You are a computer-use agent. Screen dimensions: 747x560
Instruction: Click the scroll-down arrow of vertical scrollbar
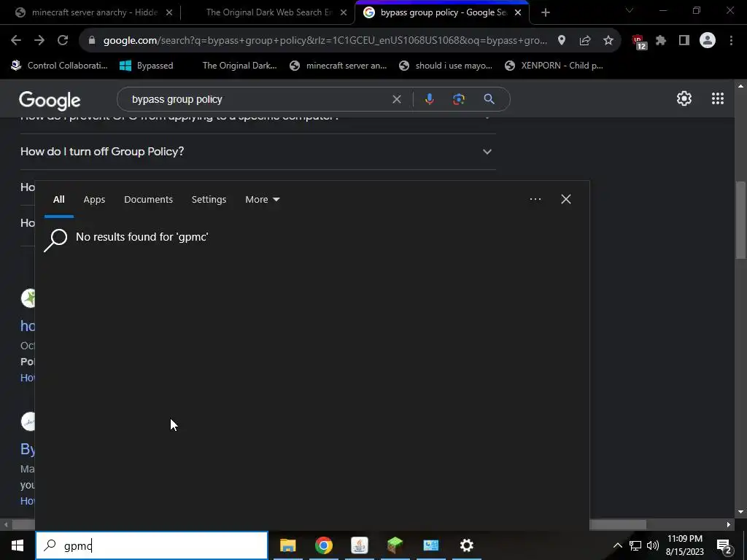click(740, 512)
